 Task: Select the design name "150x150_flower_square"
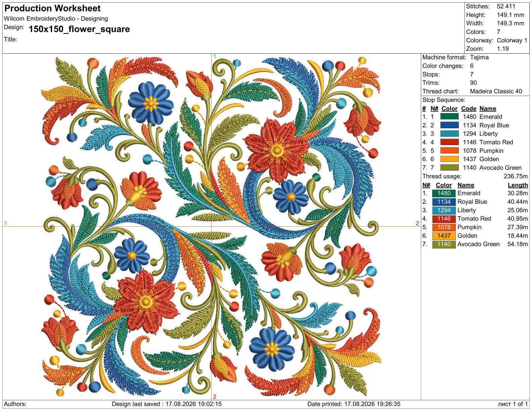79,29
